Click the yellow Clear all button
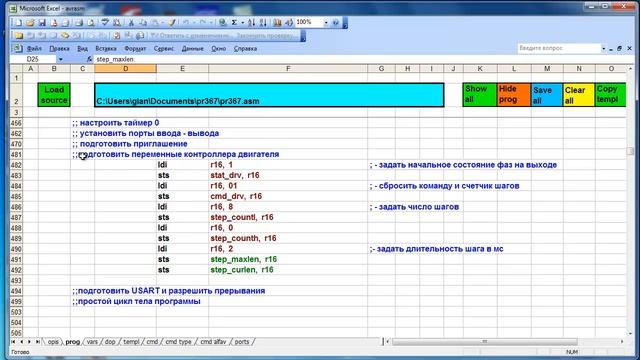The width and height of the screenshot is (640, 360). tap(579, 95)
